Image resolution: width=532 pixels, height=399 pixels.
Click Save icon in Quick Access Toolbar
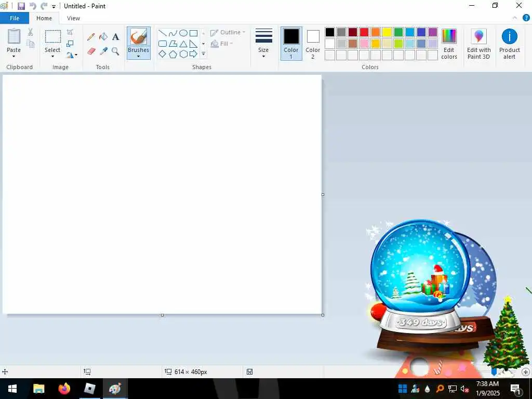(x=21, y=6)
